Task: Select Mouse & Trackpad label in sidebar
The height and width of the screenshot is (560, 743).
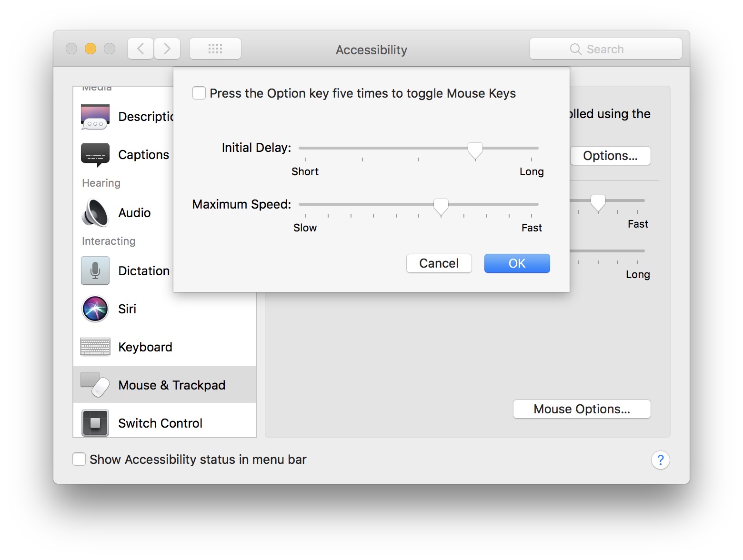Action: (x=172, y=385)
